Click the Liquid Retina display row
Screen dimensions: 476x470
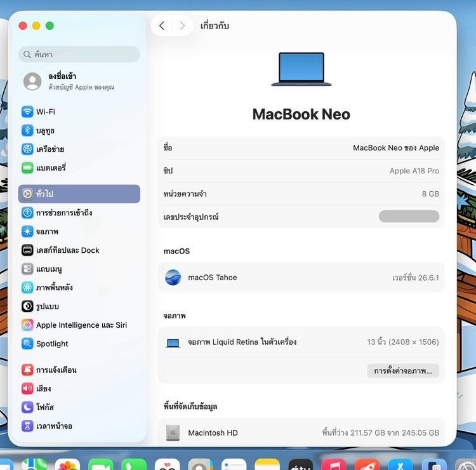coord(301,342)
